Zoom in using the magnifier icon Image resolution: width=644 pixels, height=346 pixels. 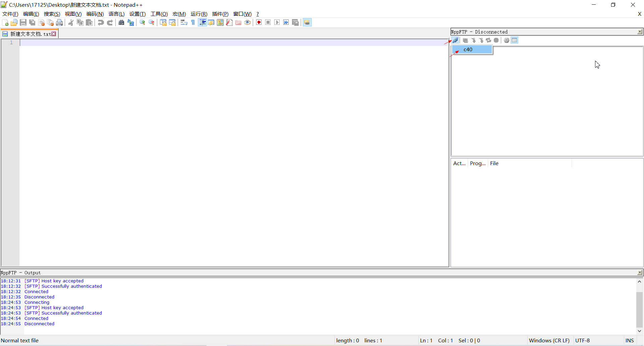pyautogui.click(x=142, y=22)
